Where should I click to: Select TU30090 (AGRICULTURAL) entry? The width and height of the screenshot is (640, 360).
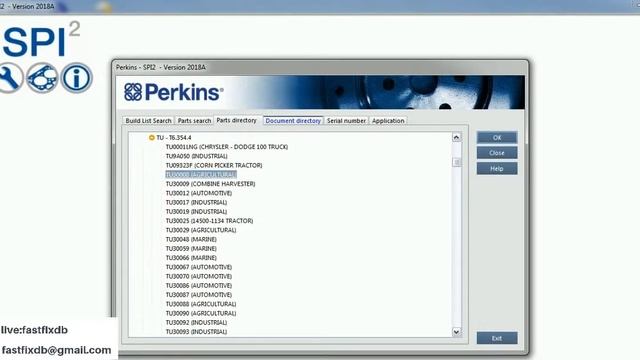tap(201, 313)
